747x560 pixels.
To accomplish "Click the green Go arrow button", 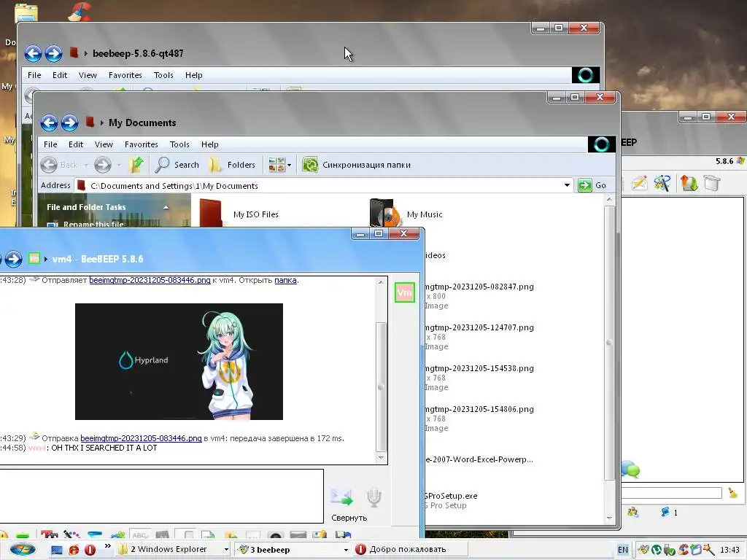I will (x=584, y=185).
